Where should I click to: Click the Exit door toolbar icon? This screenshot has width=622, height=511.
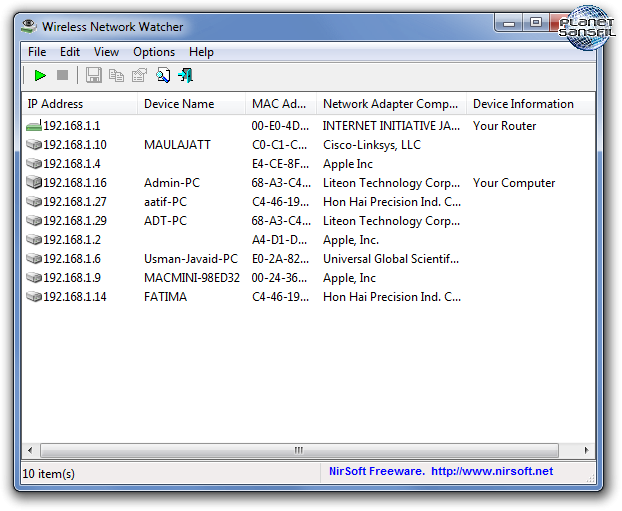tap(186, 75)
